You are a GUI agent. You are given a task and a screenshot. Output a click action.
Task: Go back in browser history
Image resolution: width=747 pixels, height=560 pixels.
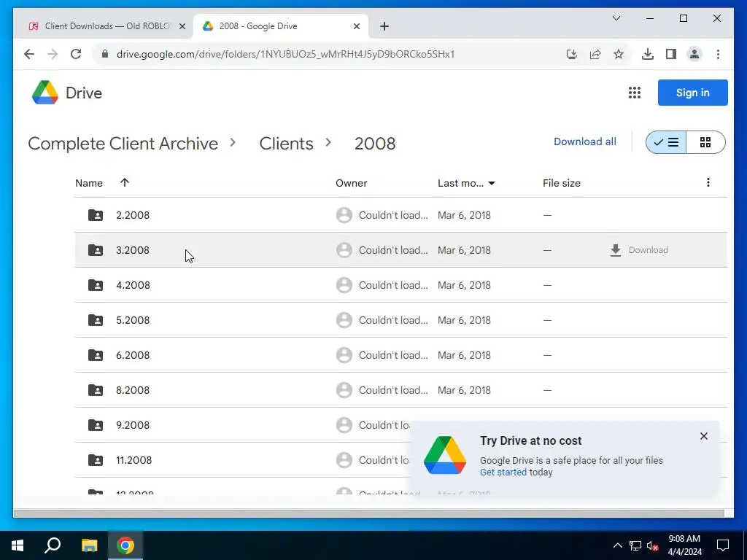pos(29,54)
